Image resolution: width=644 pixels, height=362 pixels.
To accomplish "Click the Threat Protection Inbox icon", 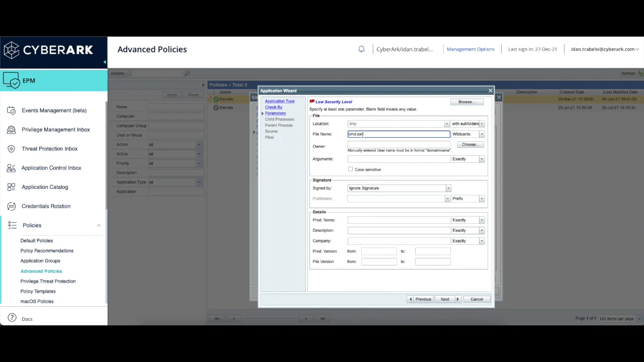I will pos(11,149).
